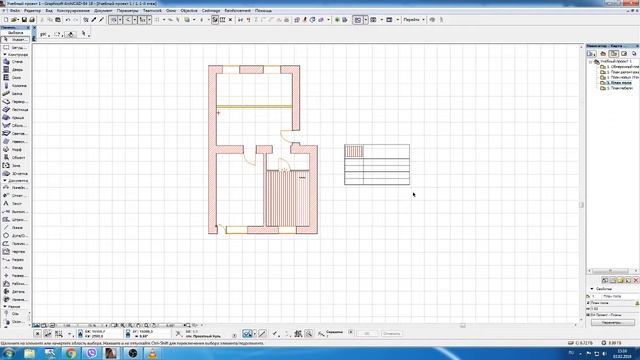Select the Elevation (Фасад) tool
The width and height of the screenshot is (640, 360).
[x=15, y=268]
